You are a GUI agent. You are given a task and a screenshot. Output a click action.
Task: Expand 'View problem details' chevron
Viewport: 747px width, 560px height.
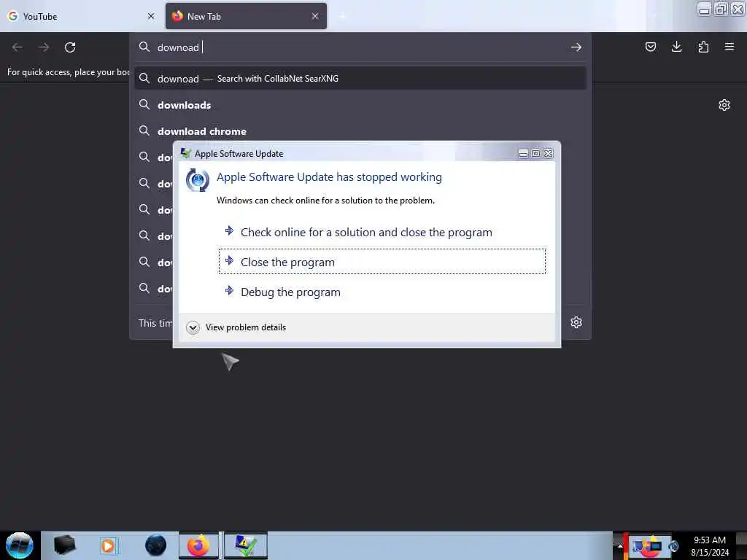pyautogui.click(x=193, y=327)
